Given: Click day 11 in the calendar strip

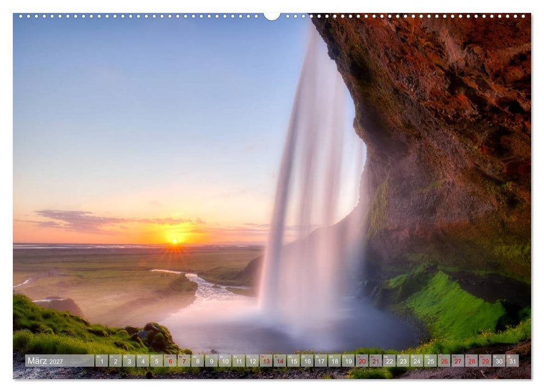Looking at the screenshot, I should [238, 361].
